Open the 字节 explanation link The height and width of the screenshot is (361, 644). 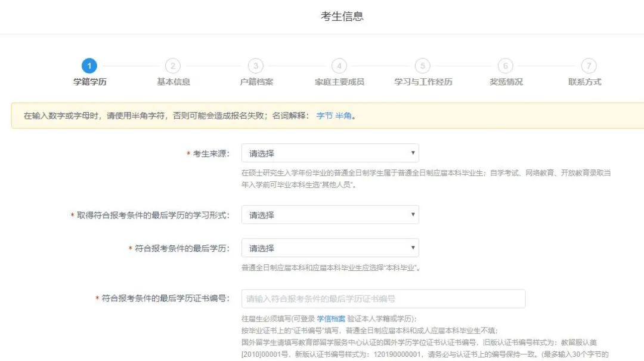coord(324,116)
